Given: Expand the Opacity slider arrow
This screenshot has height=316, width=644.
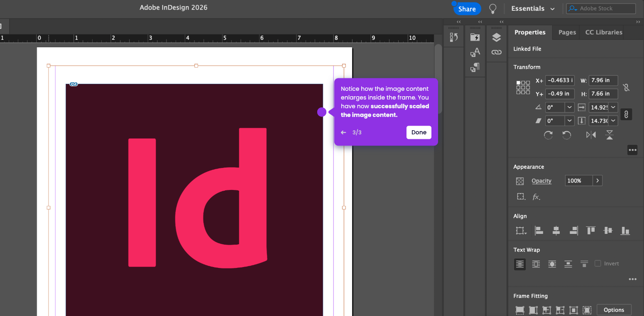Looking at the screenshot, I should 597,181.
